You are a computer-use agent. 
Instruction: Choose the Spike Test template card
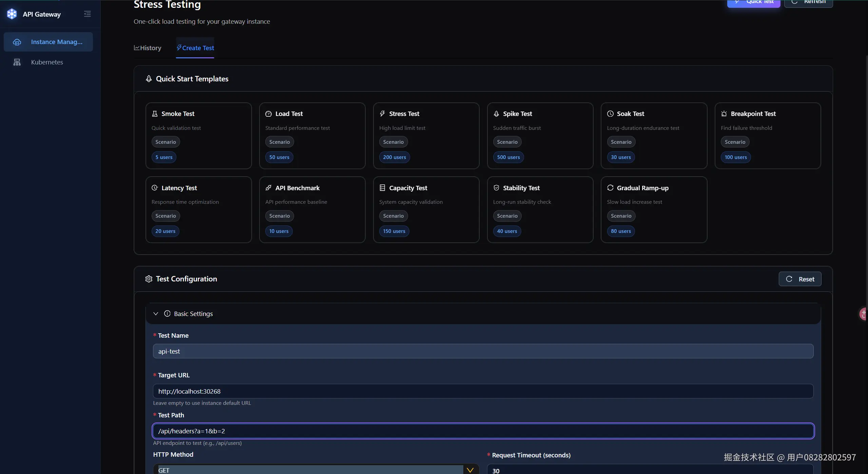pyautogui.click(x=540, y=136)
